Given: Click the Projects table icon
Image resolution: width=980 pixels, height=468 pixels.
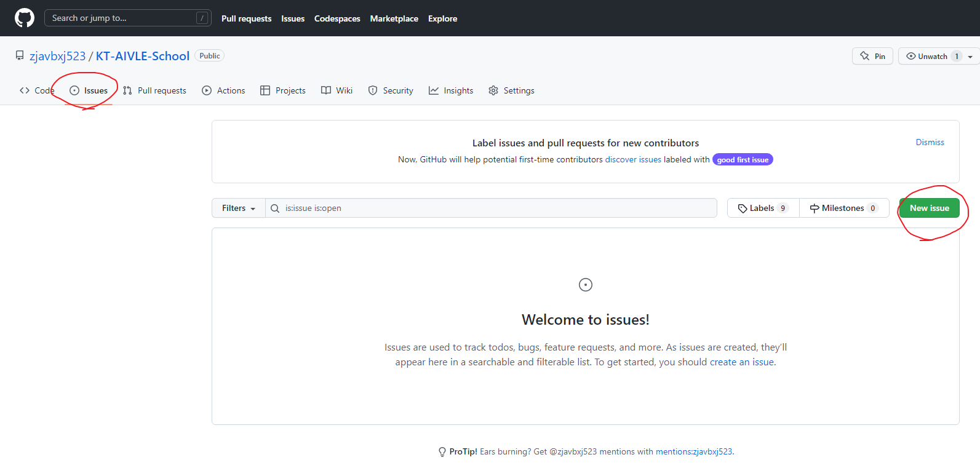Looking at the screenshot, I should tap(265, 90).
